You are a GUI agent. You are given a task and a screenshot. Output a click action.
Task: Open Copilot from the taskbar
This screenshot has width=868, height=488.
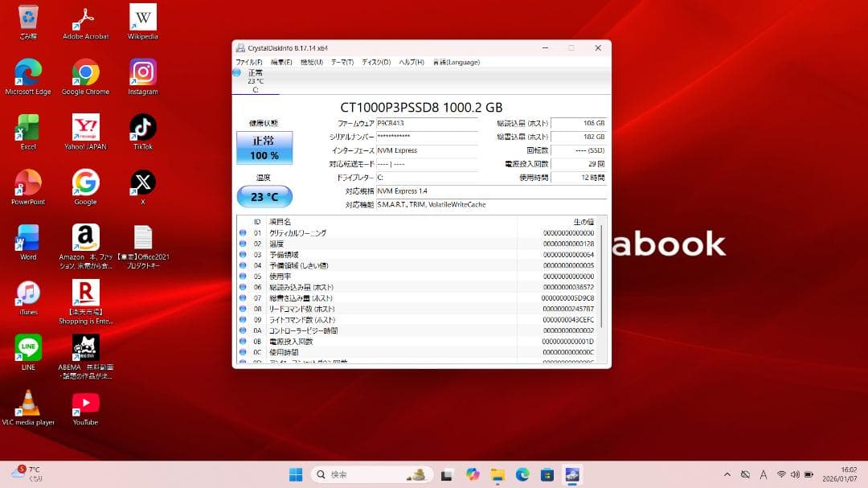pos(472,474)
